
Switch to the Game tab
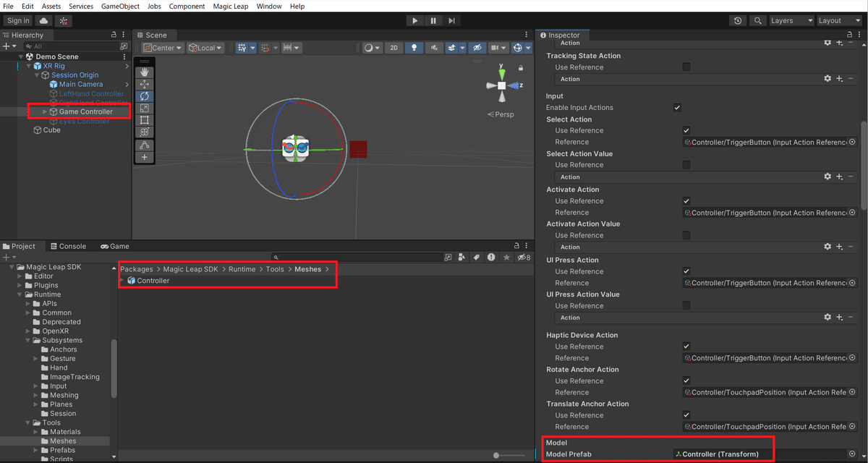[114, 246]
